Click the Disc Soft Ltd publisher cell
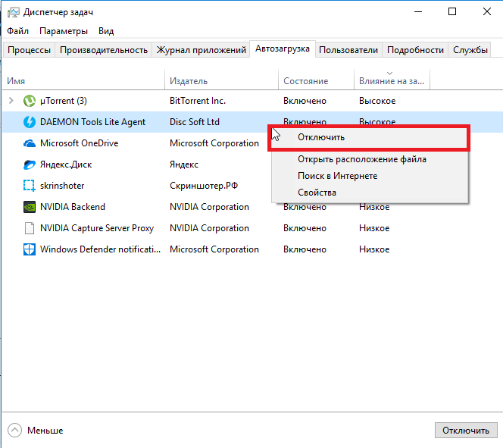Screen dimensions: 503x448 [195, 122]
